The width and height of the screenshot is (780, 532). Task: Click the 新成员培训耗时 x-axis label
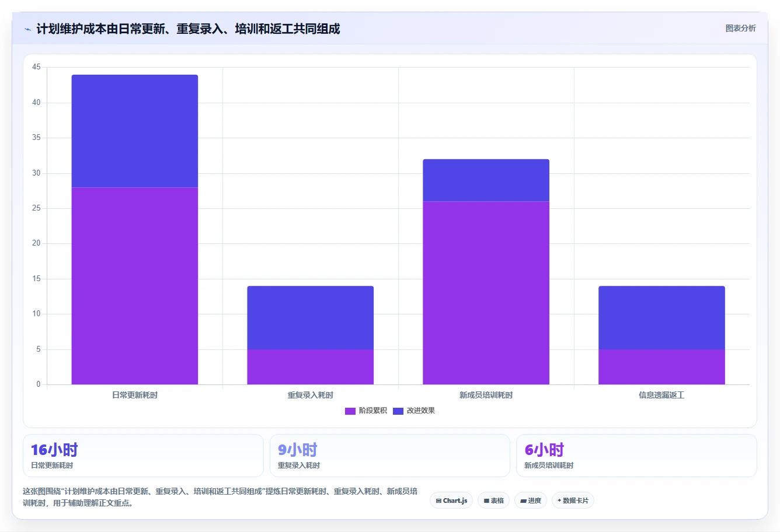(486, 395)
